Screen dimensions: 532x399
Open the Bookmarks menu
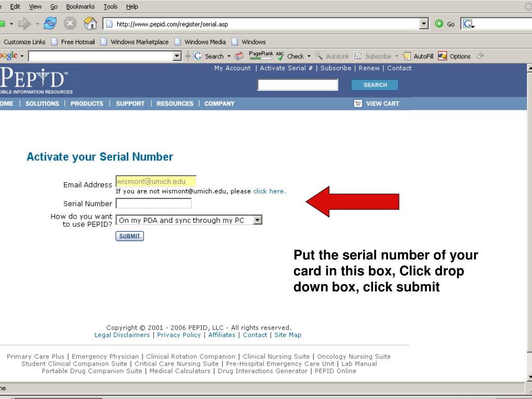[81, 6]
